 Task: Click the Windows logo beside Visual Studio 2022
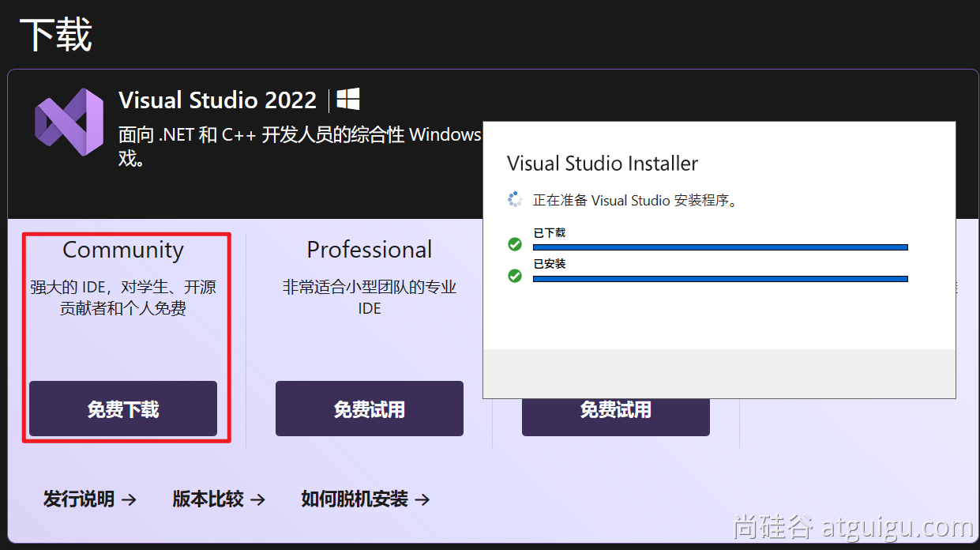[x=348, y=99]
